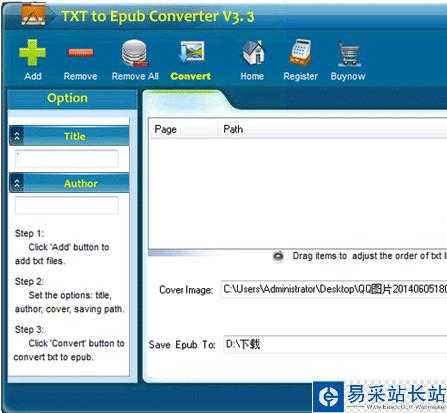Click the Buynow shopping cart icon
Image resolution: width=447 pixels, height=413 pixels.
click(349, 53)
